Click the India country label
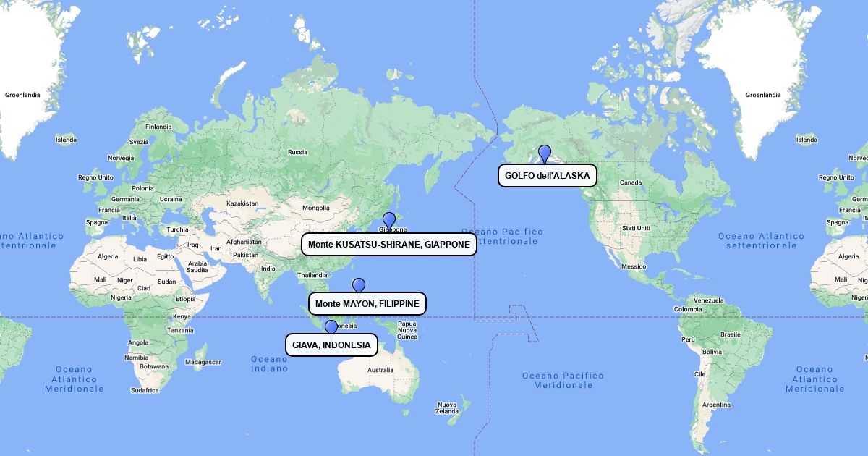The height and width of the screenshot is (456, 868). pyautogui.click(x=268, y=269)
